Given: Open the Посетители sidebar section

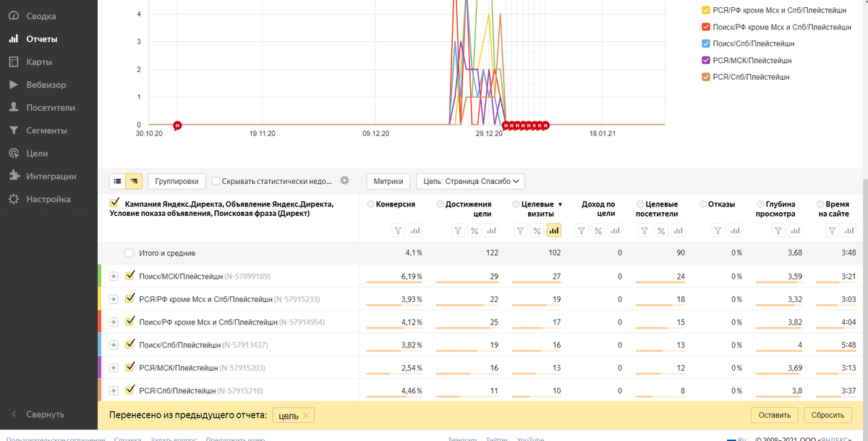Looking at the screenshot, I should [50, 107].
